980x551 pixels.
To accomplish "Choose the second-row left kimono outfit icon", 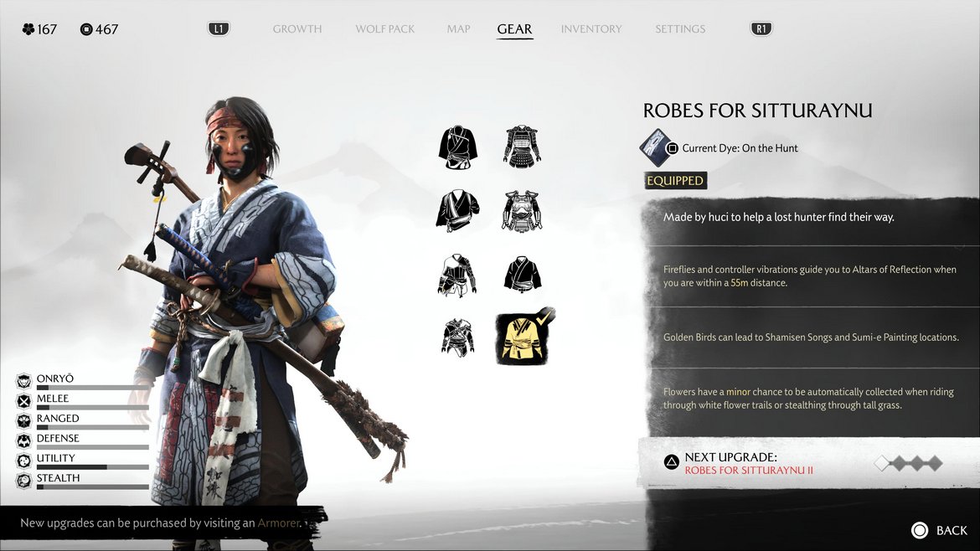I will pos(458,210).
